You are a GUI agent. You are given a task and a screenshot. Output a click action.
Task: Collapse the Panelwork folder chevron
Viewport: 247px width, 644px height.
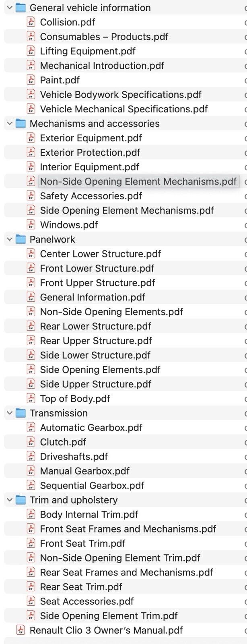coord(10,239)
